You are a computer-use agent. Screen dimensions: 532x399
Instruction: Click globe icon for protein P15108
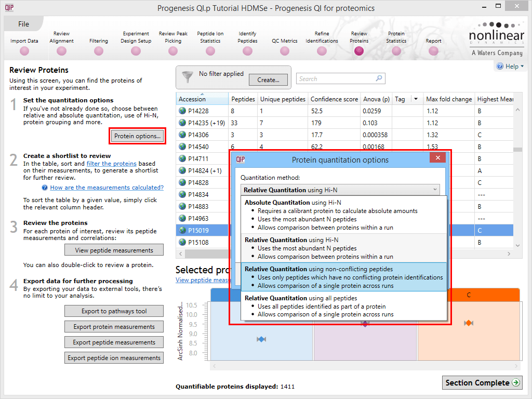[x=182, y=242]
